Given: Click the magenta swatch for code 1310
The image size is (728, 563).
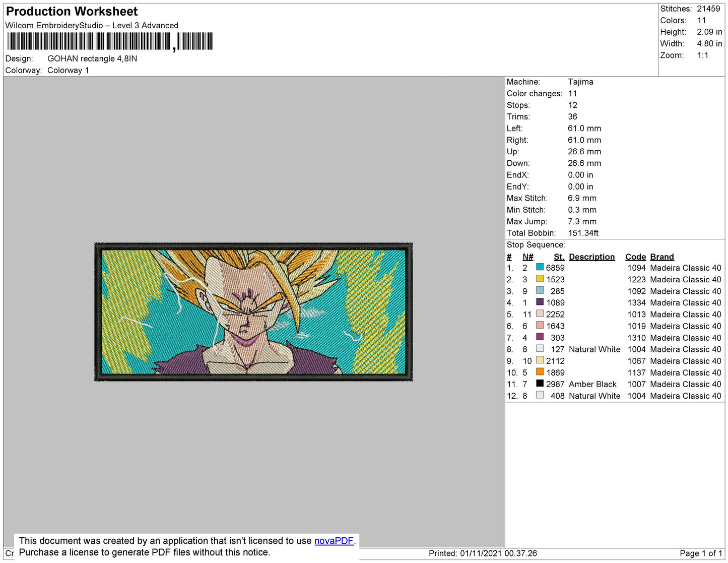Looking at the screenshot, I should (540, 337).
